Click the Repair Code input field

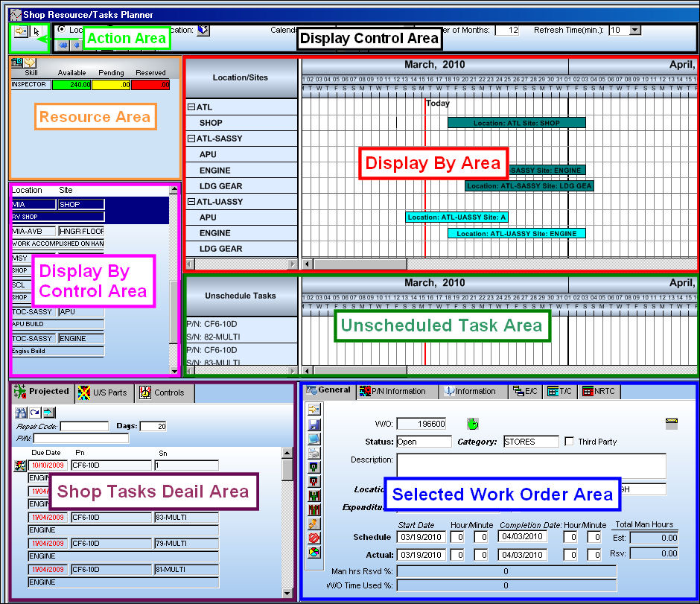pos(84,426)
